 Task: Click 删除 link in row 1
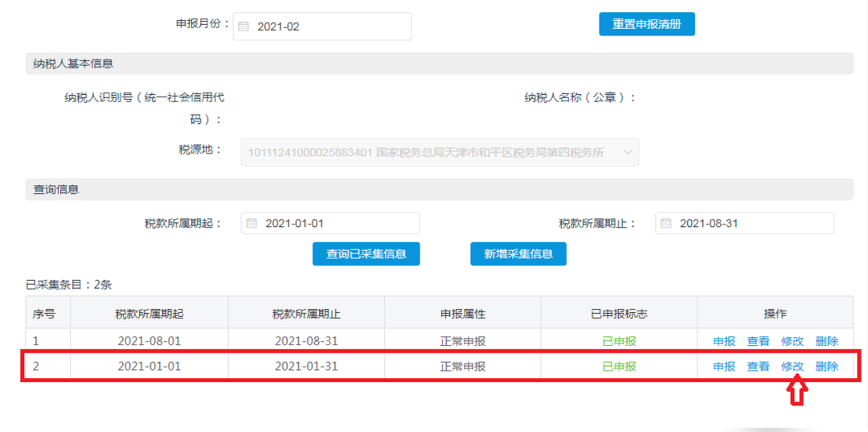[826, 341]
